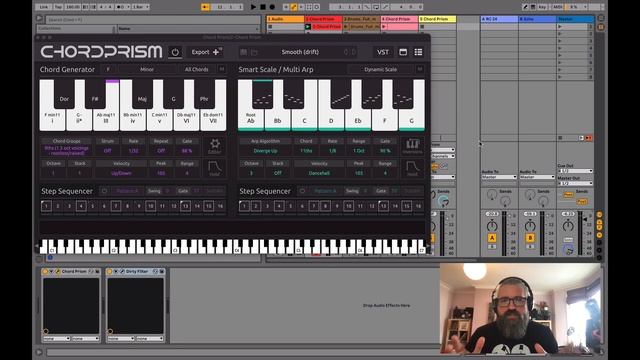Select the red 2 Chord Prism track header
Screen dimensions: 640x360
(323, 19)
